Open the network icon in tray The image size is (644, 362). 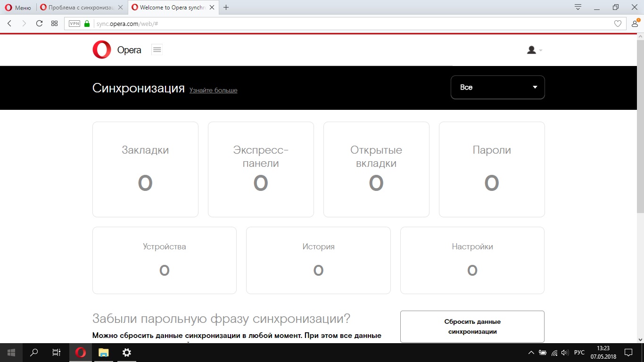click(x=554, y=353)
